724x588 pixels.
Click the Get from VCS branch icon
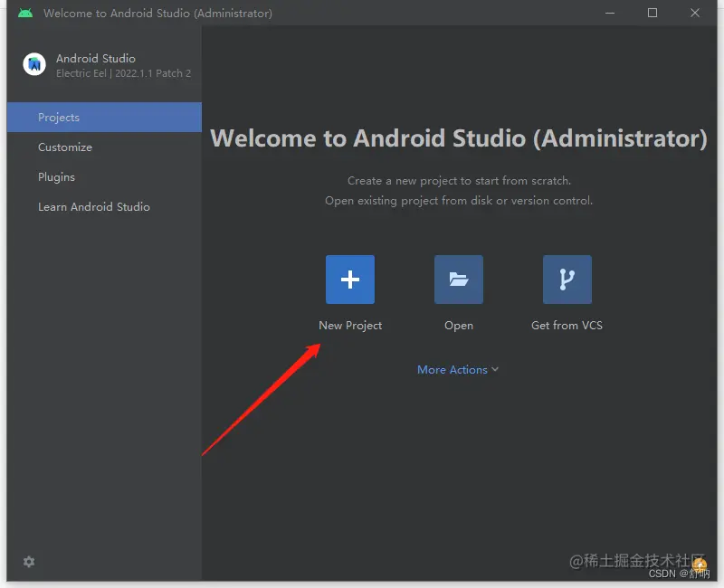click(x=567, y=280)
